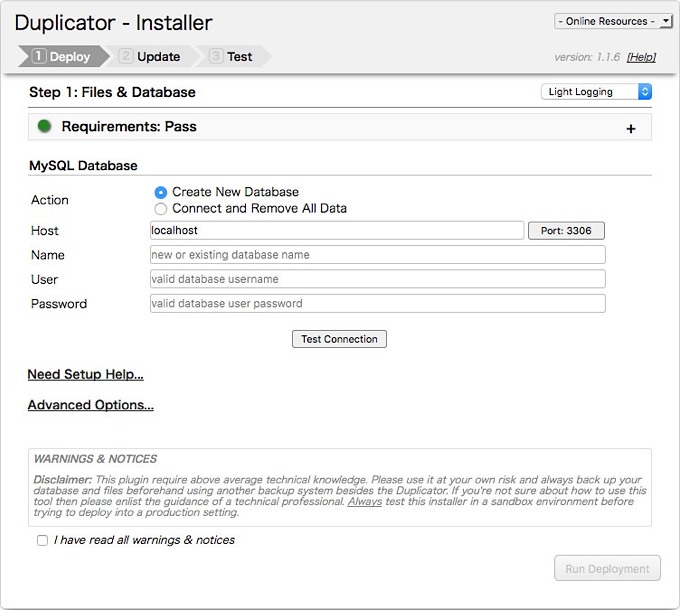Focus the database Name field
Viewport: 680px width, 610px height.
tap(377, 255)
